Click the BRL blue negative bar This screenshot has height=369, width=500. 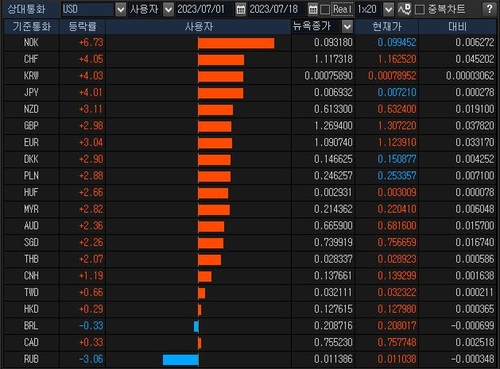196,326
